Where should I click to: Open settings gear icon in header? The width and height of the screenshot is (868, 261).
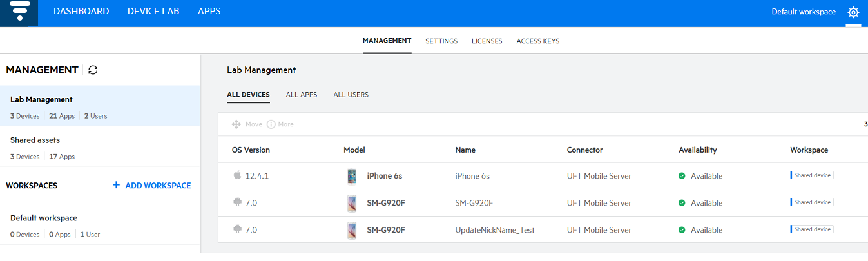coord(853,12)
